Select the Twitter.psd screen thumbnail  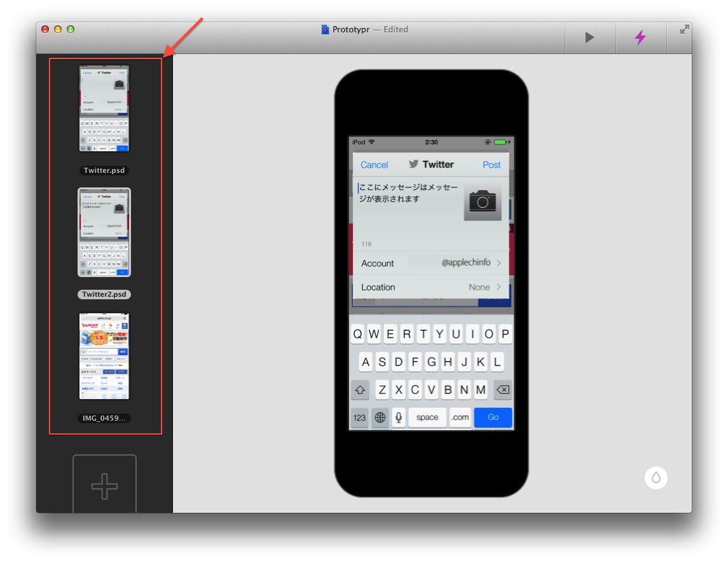(104, 108)
